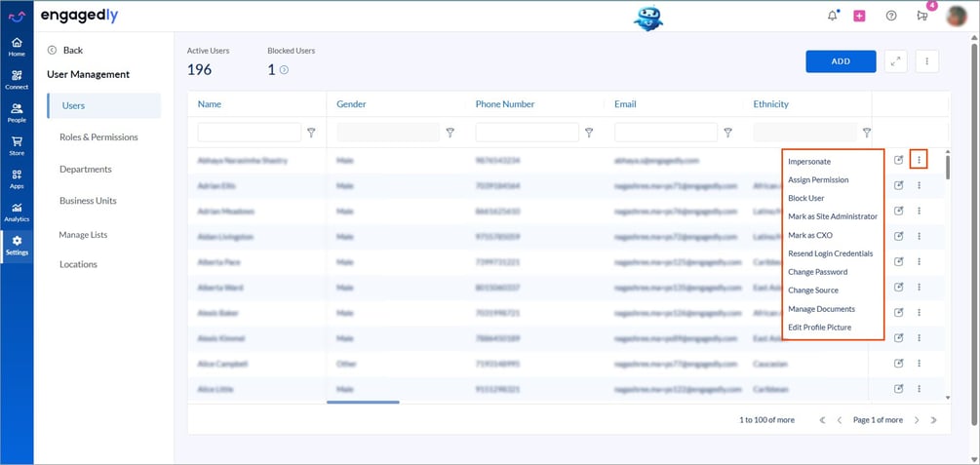The image size is (980, 465).
Task: Focus the Phone Number filter input
Action: (527, 133)
